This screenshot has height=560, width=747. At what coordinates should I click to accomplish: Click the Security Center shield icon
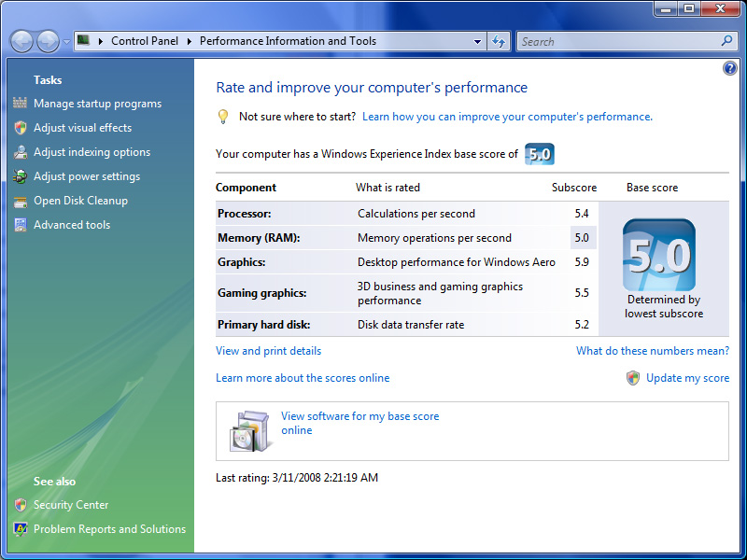click(20, 505)
